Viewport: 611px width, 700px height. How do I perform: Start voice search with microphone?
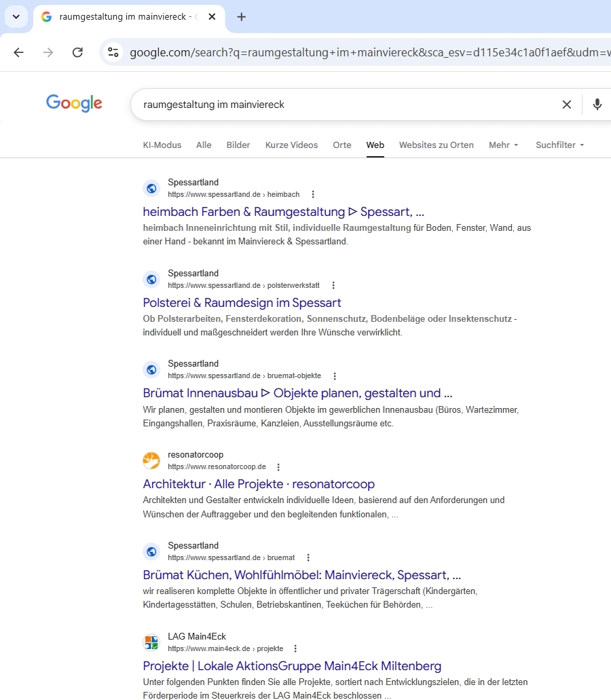point(597,105)
